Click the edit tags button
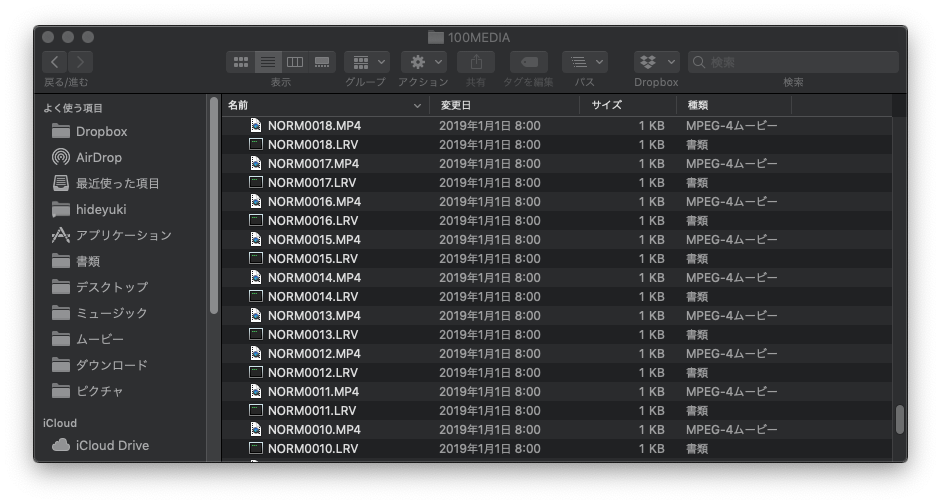 (529, 62)
